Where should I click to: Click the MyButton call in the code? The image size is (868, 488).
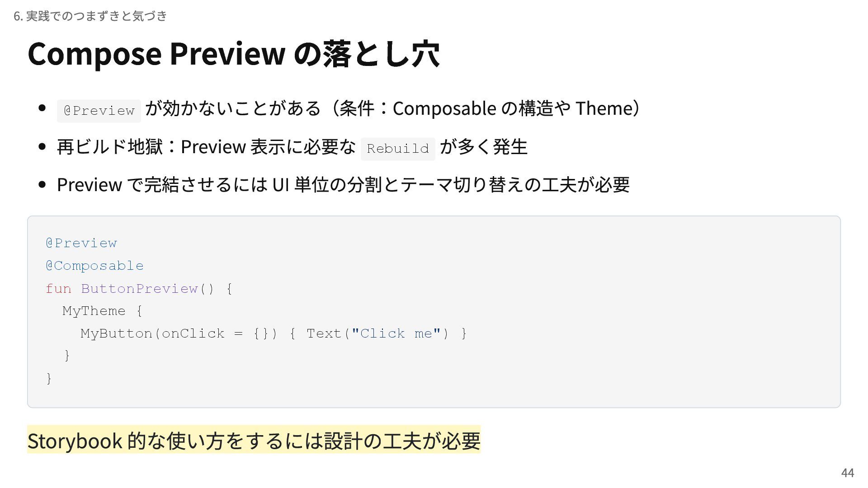pos(117,333)
